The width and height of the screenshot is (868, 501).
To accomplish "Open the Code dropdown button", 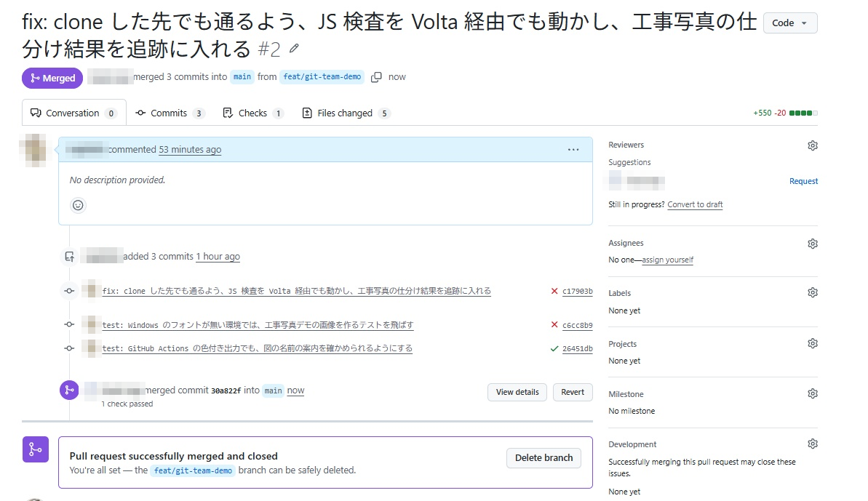I will point(790,23).
